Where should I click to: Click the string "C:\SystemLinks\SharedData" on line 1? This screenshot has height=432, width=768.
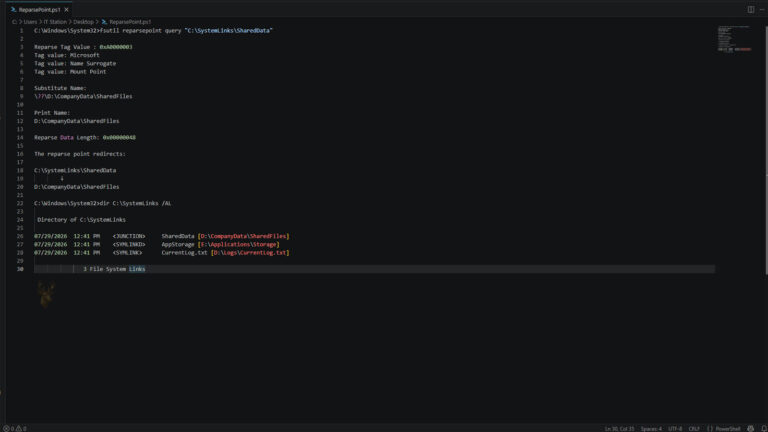[228, 30]
